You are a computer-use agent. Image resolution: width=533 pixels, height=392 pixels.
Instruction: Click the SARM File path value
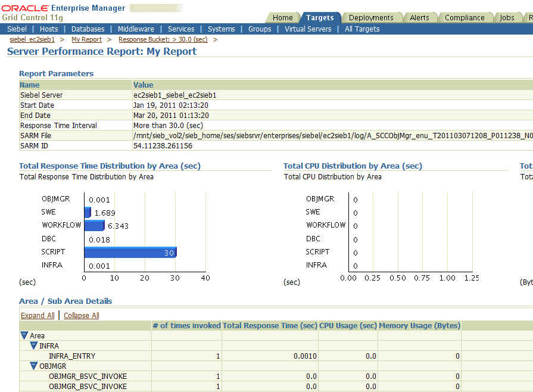[333, 136]
